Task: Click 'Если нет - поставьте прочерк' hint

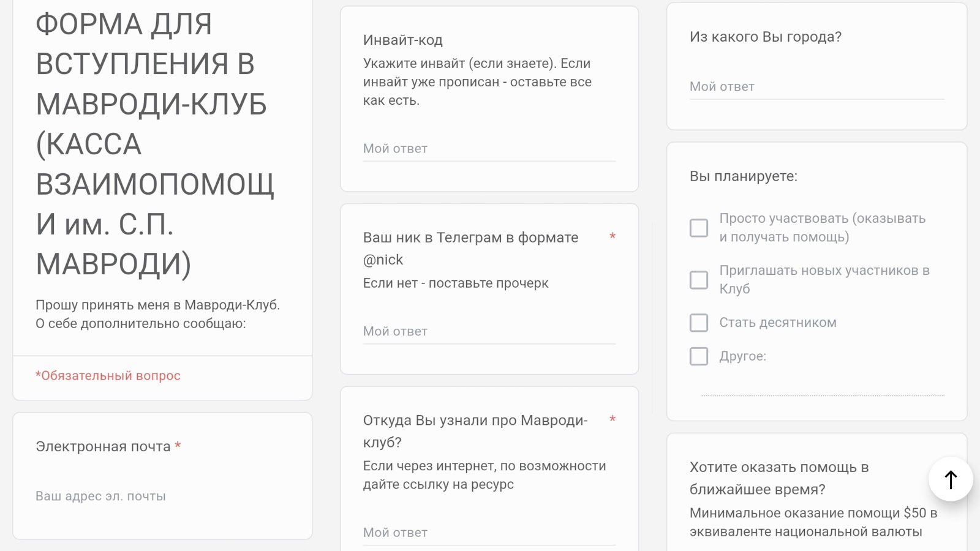Action: coord(456,283)
